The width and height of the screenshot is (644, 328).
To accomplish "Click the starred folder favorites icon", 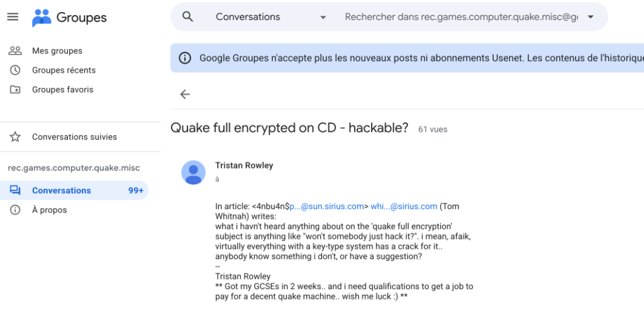I will (x=15, y=89).
